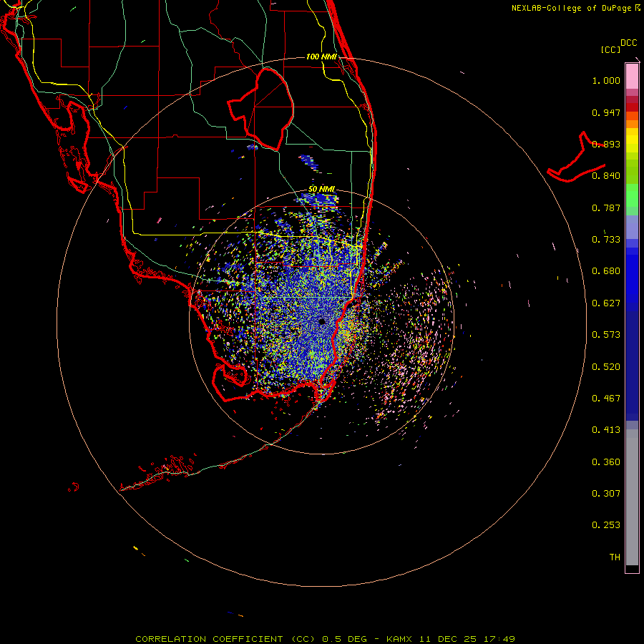The image size is (644, 644).
Task: Click the red island outline east of Florida
Action: [577, 158]
